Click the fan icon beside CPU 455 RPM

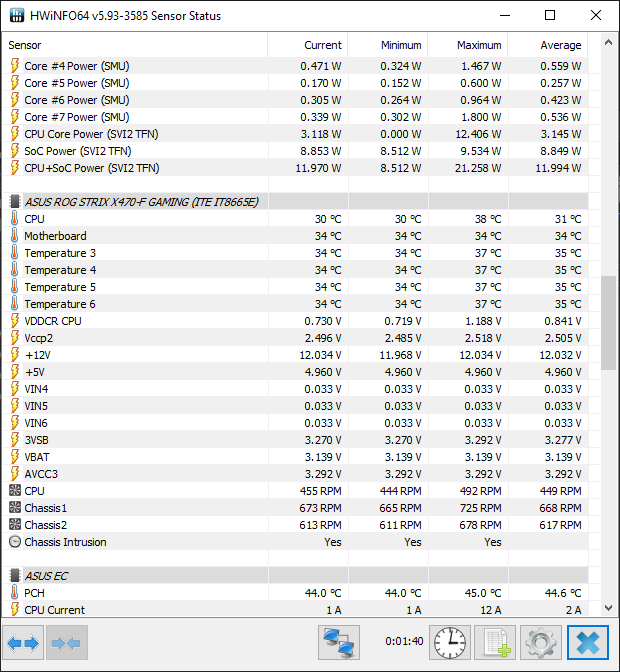click(x=15, y=491)
